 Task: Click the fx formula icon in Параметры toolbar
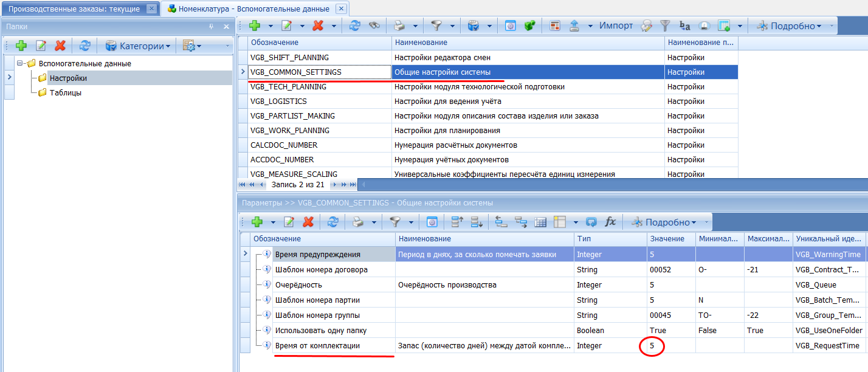click(x=610, y=222)
